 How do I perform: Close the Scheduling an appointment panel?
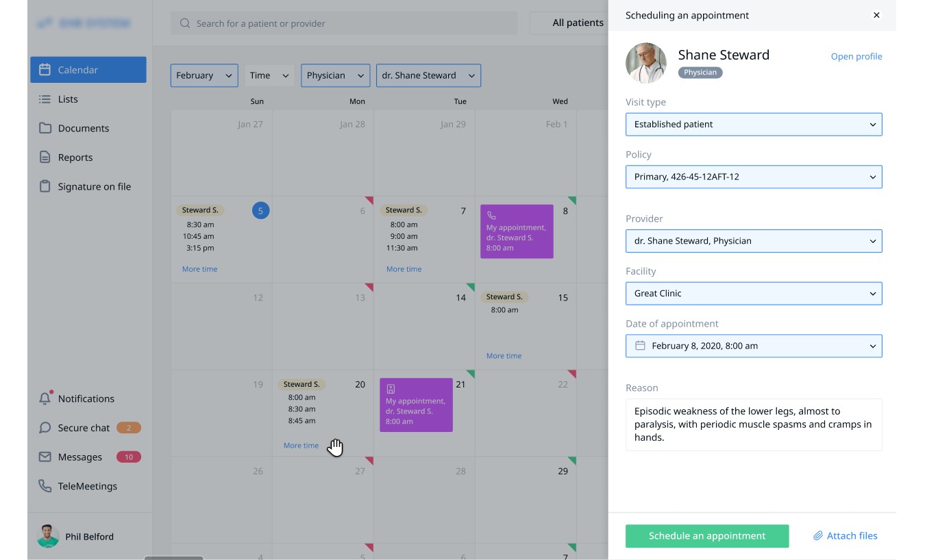click(876, 15)
